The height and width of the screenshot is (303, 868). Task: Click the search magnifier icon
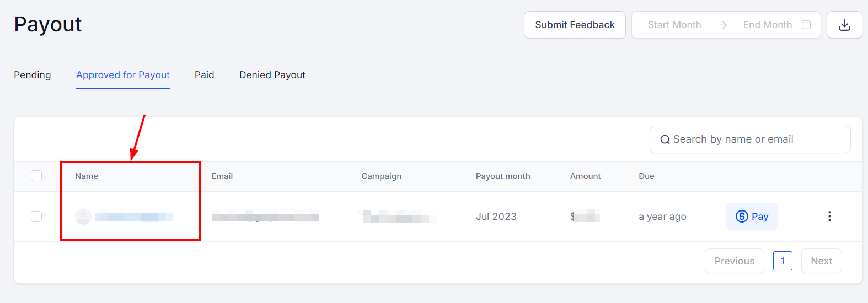point(665,140)
